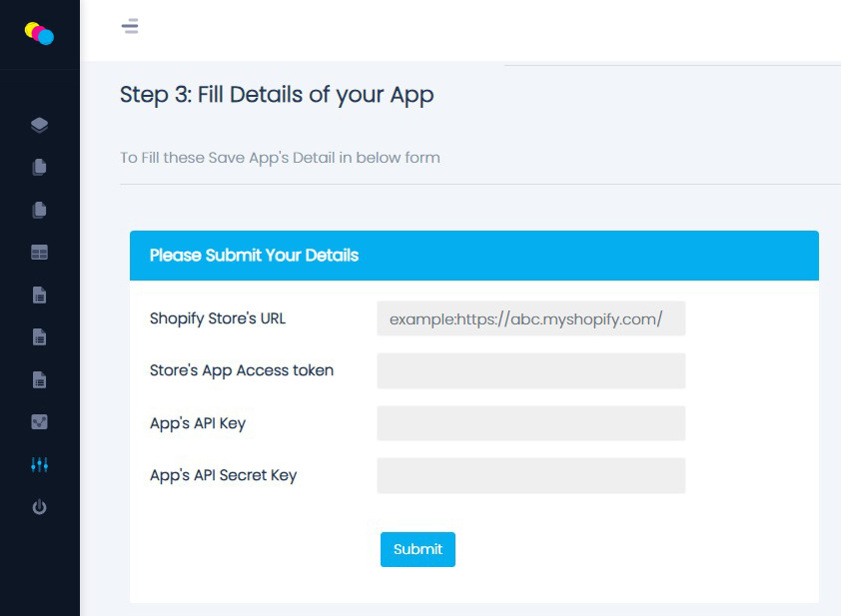The width and height of the screenshot is (841, 616).
Task: Click the "App's API Secret Key" label
Action: [x=223, y=475]
